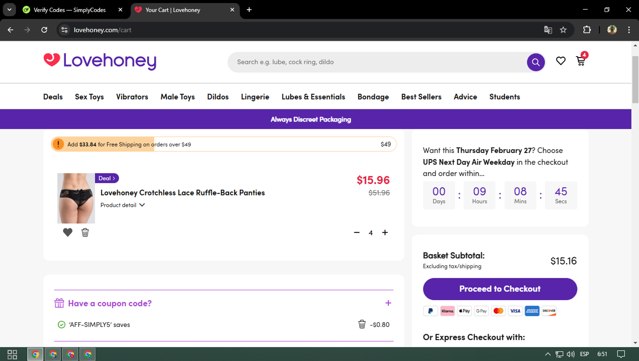Open the Lingerie menu

[x=255, y=97]
